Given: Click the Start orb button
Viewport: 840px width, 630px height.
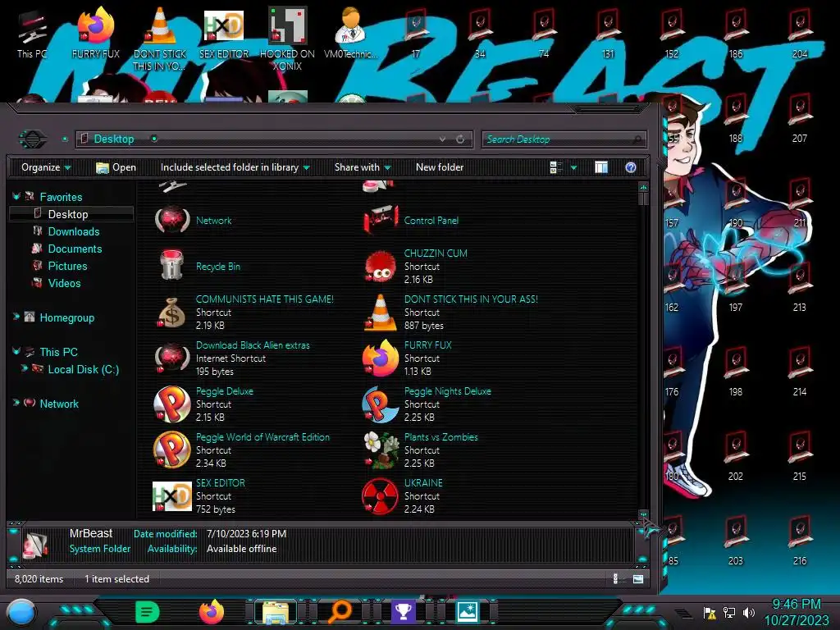Looking at the screenshot, I should pyautogui.click(x=21, y=612).
